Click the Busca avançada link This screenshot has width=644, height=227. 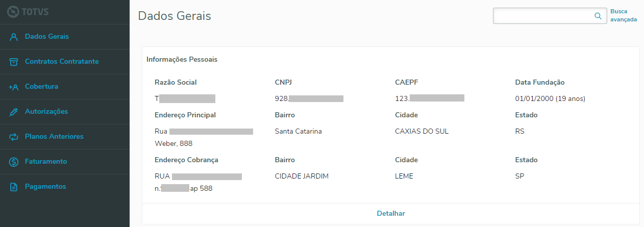point(623,15)
